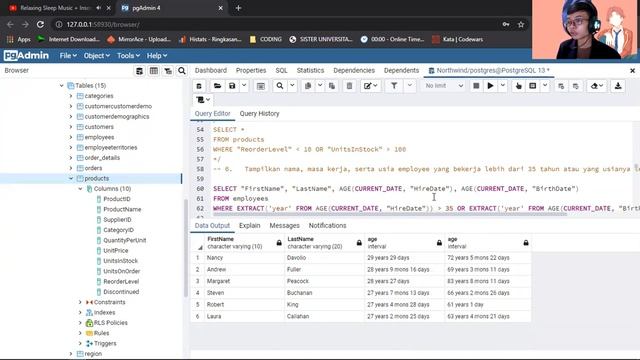Click the Search Objects magnifier in Browser
This screenshot has width=640, height=360.
pyautogui.click(x=182, y=71)
